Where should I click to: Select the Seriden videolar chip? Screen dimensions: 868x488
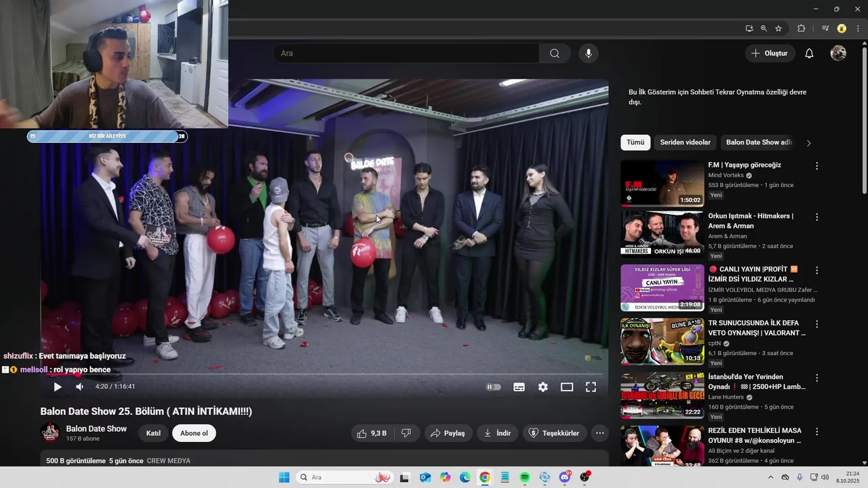[x=686, y=142]
